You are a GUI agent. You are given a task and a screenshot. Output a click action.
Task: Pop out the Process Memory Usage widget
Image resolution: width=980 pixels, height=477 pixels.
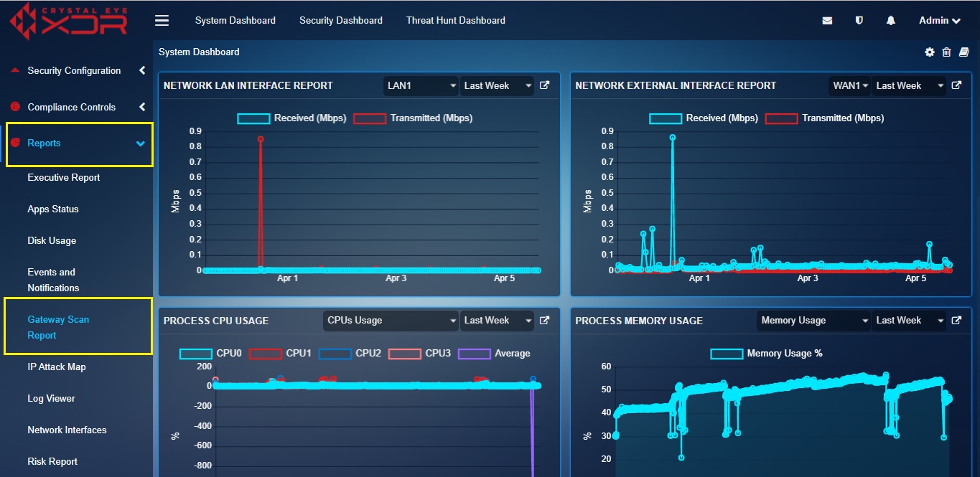pos(956,321)
